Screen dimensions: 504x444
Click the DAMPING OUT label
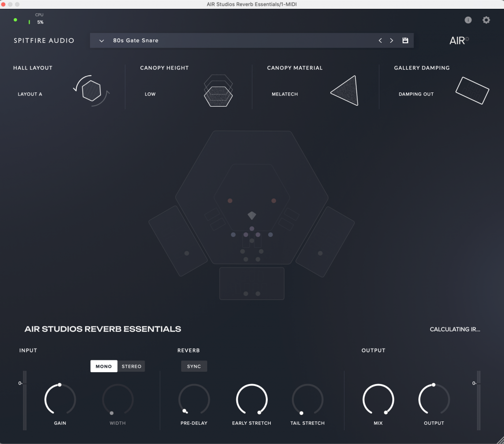click(416, 94)
